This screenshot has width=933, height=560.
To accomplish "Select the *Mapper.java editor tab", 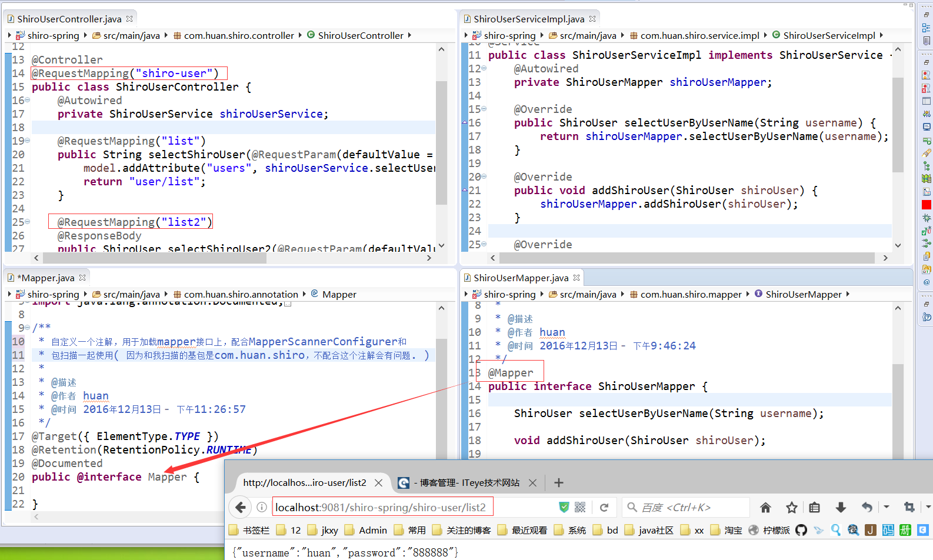I will pos(46,278).
